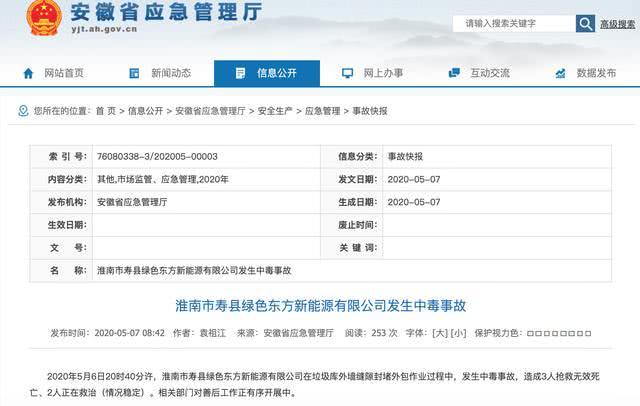
Task: Click the 安全生产 breadcrumb link
Action: coord(275,111)
